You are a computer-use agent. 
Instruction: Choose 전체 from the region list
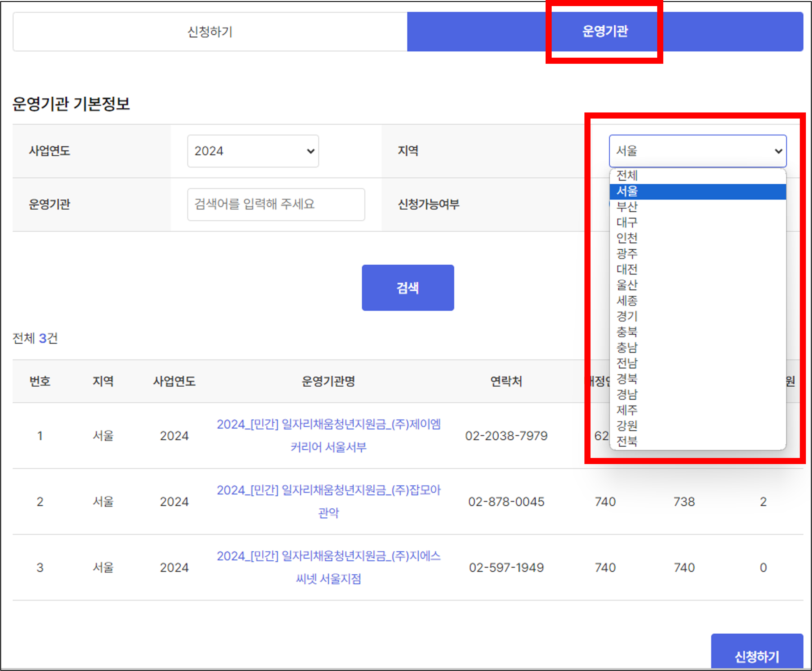click(627, 175)
